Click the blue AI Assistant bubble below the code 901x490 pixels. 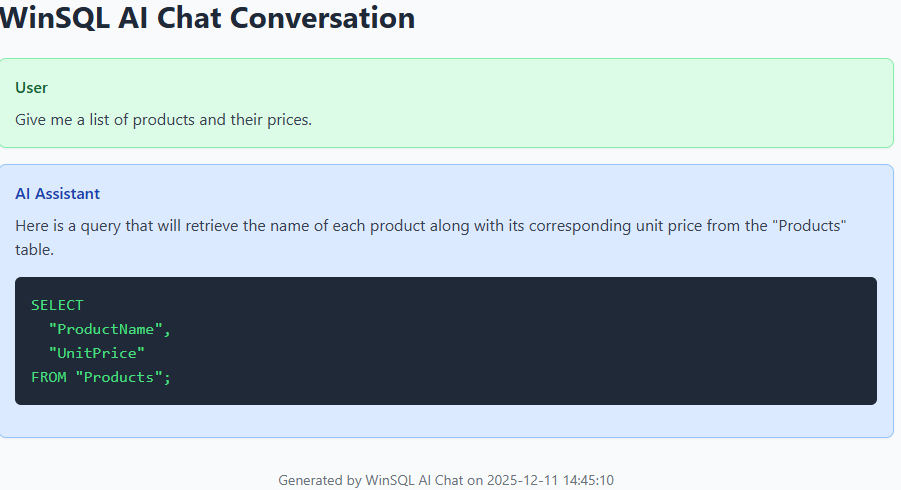pyautogui.click(x=450, y=421)
